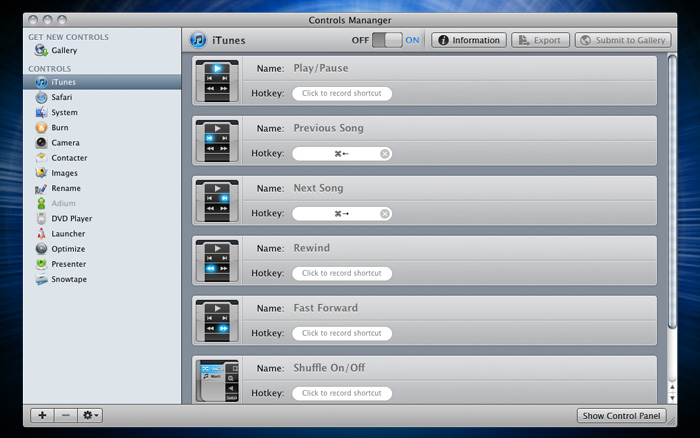Viewport: 700px width, 438px height.
Task: Click the scrollbar up arrow
Action: click(672, 387)
